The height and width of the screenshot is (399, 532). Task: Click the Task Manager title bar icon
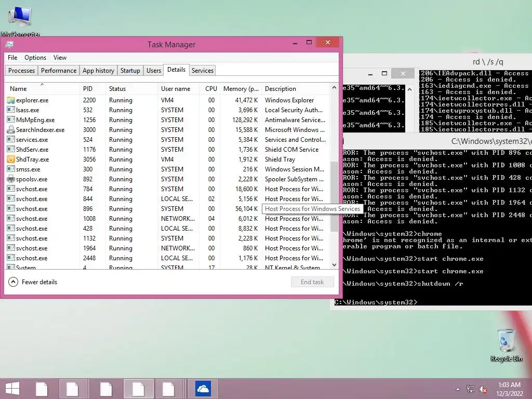[x=9, y=44]
